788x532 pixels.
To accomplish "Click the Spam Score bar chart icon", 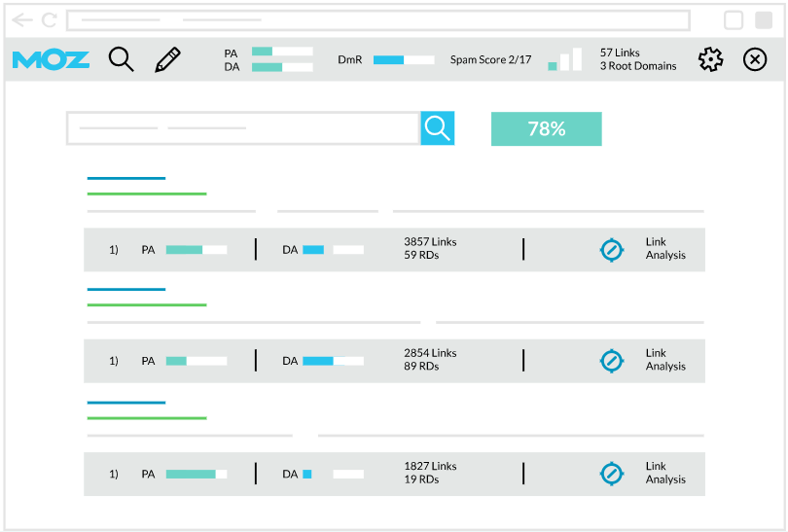I will pyautogui.click(x=564, y=60).
